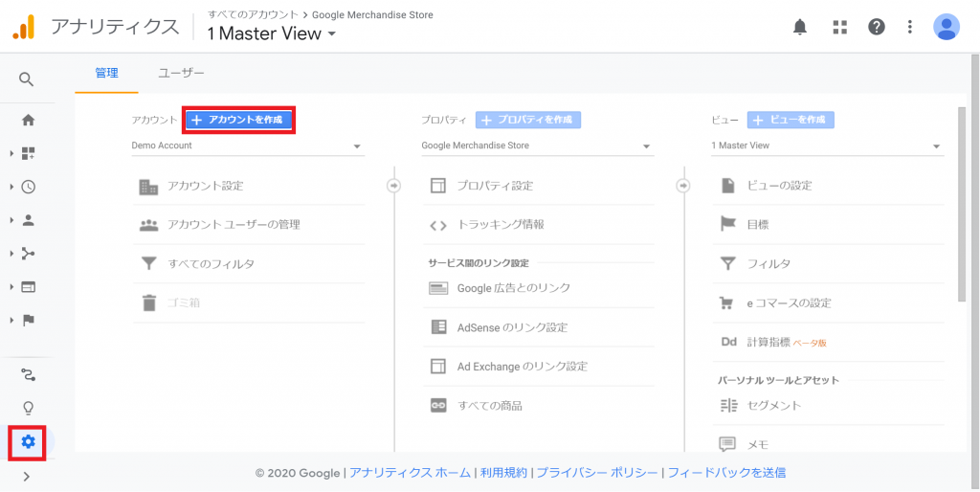Switch to the ユーザー tab
Image resolution: width=980 pixels, height=492 pixels.
tap(181, 73)
